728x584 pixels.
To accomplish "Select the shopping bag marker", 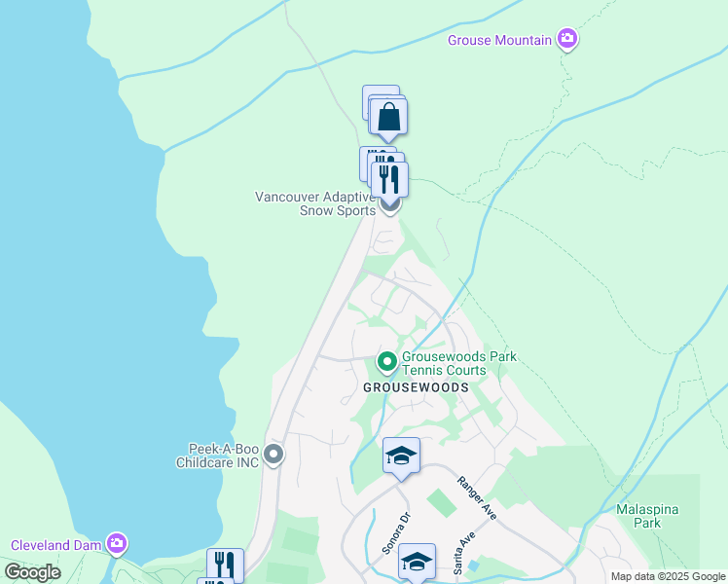I will (388, 118).
